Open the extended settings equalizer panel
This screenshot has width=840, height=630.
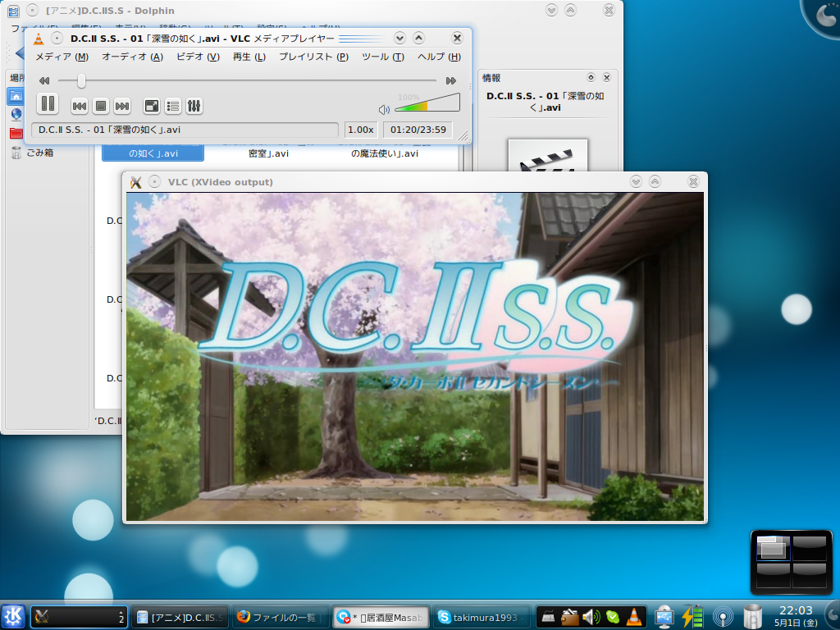pyautogui.click(x=194, y=106)
